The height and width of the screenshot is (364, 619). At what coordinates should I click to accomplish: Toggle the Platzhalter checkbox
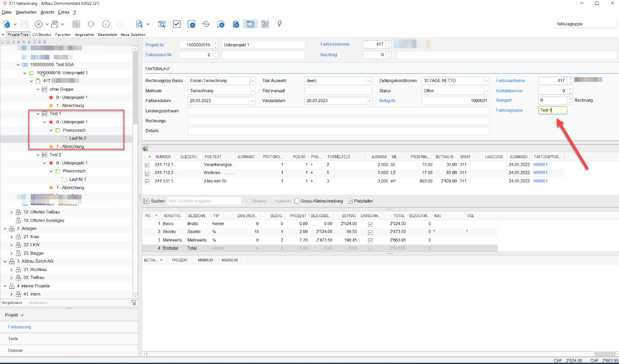point(350,201)
